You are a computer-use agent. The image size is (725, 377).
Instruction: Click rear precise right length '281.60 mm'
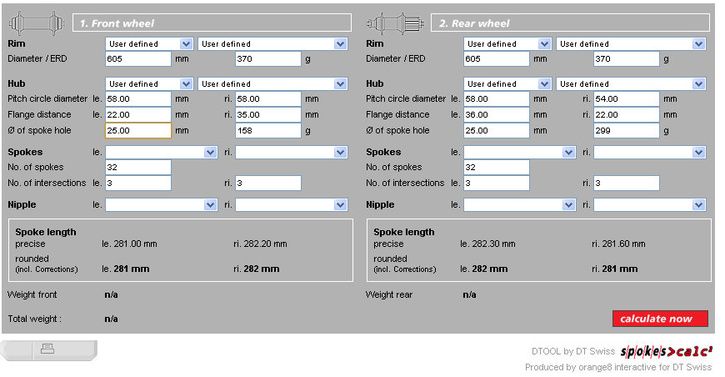623,244
